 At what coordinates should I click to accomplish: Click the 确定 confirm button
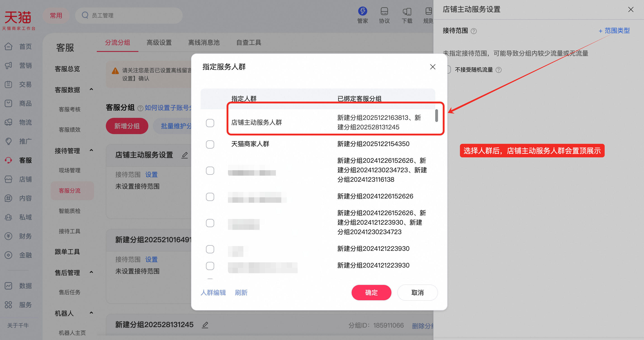tap(371, 292)
